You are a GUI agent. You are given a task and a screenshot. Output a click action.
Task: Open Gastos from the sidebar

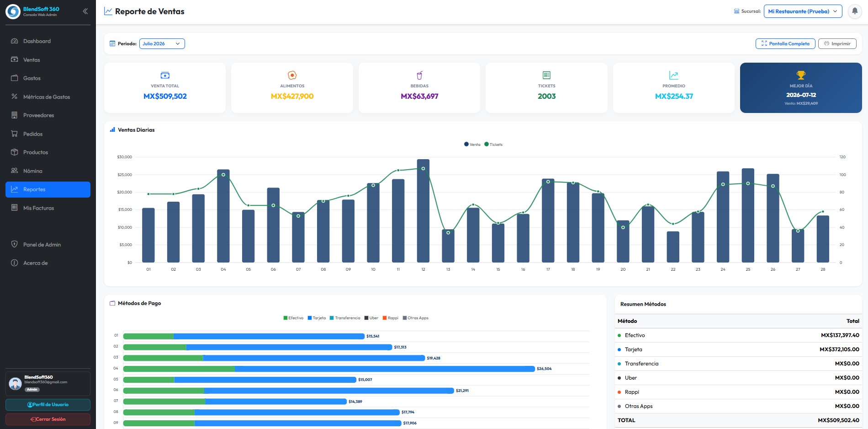48,78
